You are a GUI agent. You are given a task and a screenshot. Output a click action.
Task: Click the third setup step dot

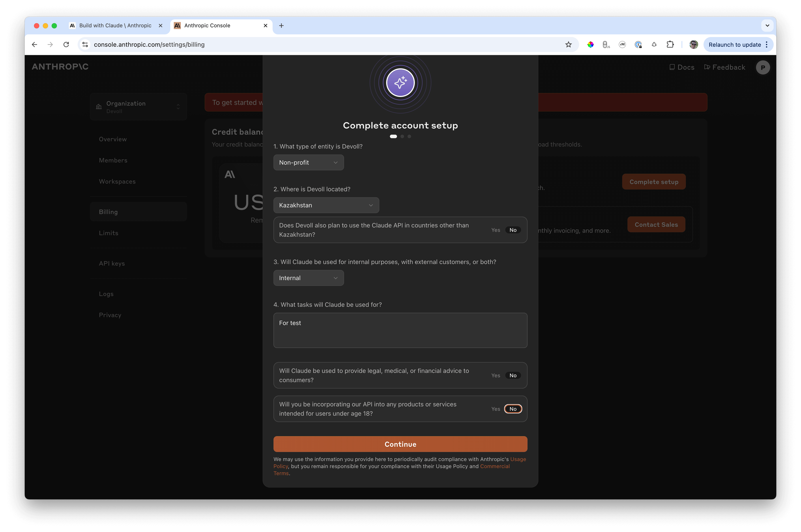(409, 136)
